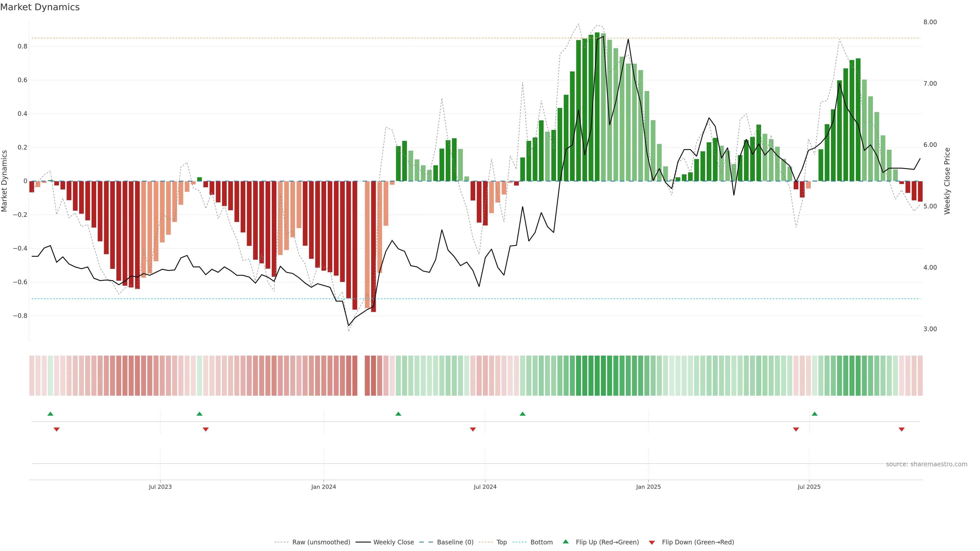This screenshot has height=551, width=980.
Task: Toggle the Bottom legend entry
Action: (541, 542)
